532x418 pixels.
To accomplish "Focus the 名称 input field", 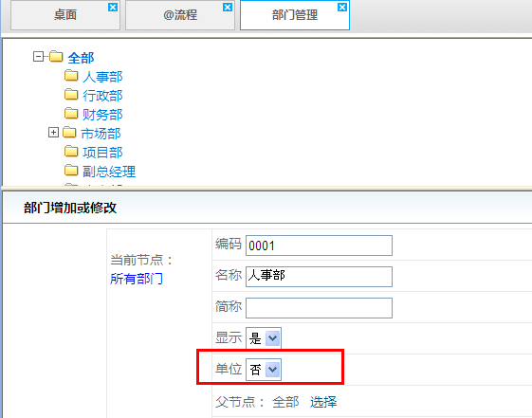I will (319, 277).
